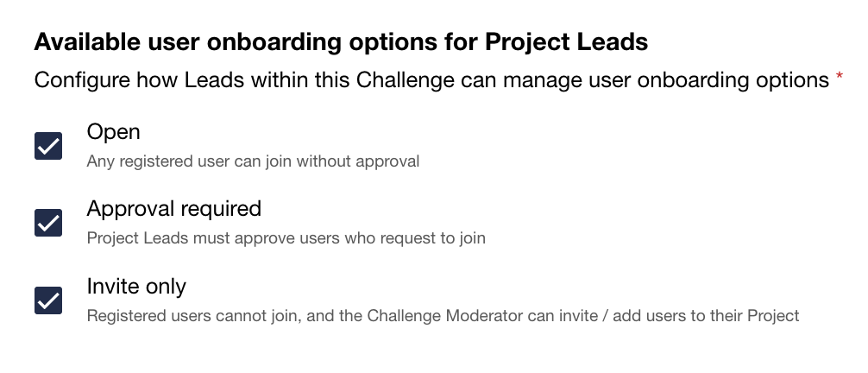Viewport: 868px width, 373px height.
Task: Uncheck the Approval required checkbox
Action: (48, 223)
